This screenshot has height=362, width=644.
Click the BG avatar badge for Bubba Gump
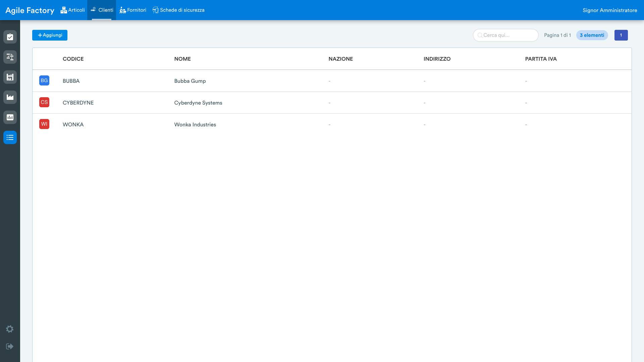tap(44, 80)
